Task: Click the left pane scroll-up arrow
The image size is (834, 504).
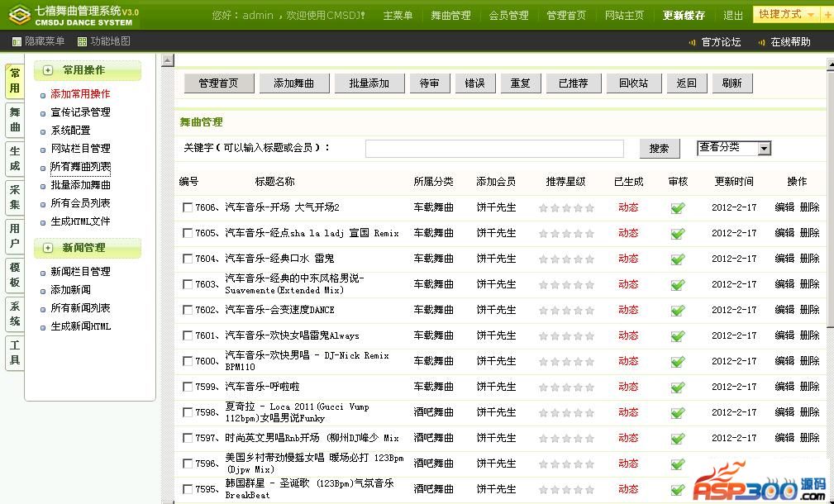Action: tap(168, 60)
